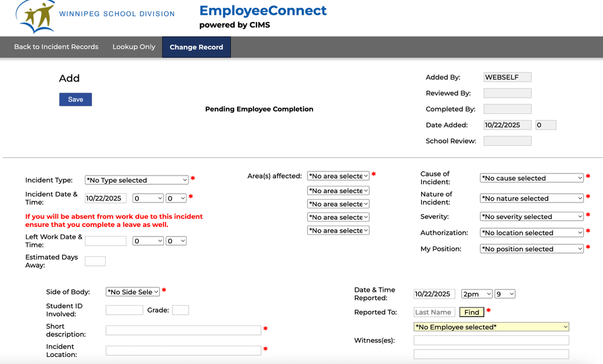The image size is (603, 364).
Task: Open the Incident Type dropdown
Action: pos(136,180)
